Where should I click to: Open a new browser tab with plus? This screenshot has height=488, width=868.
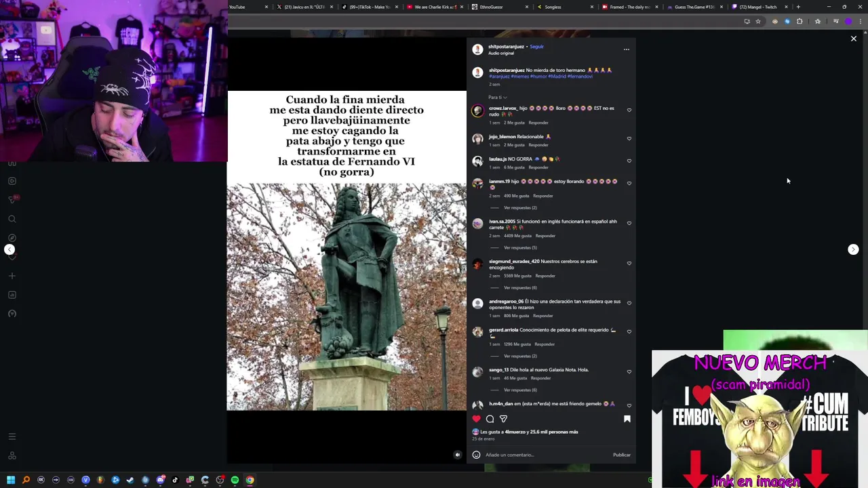(x=798, y=7)
